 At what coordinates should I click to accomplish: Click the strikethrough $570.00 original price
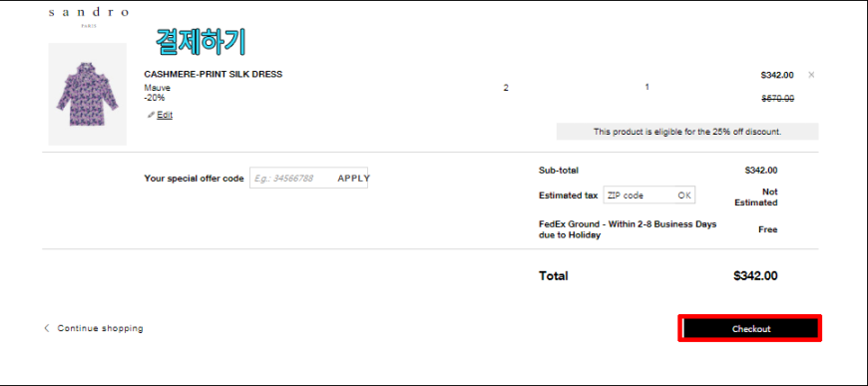[778, 99]
